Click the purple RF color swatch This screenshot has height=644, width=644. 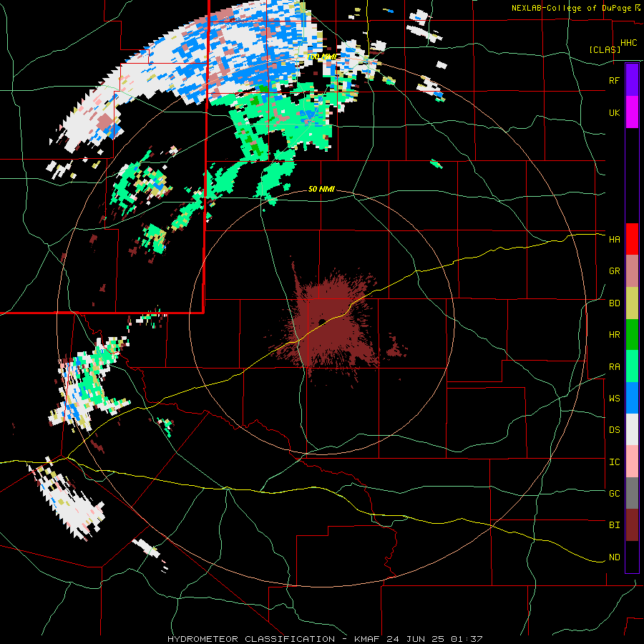pos(632,80)
